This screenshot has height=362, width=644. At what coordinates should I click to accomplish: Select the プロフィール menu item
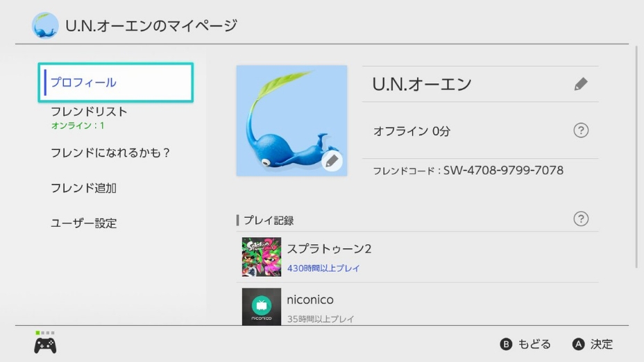click(x=115, y=83)
